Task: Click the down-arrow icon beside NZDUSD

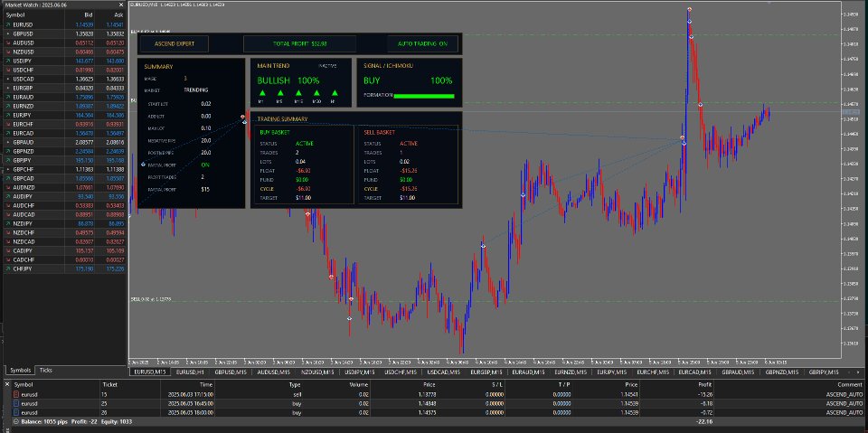Action: 7,52
